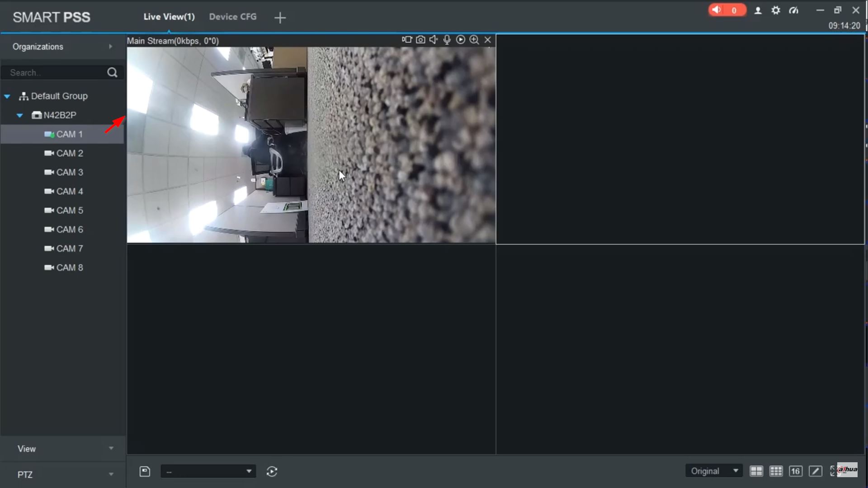Click the refresh tour icon
This screenshot has height=488, width=868.
click(x=272, y=472)
